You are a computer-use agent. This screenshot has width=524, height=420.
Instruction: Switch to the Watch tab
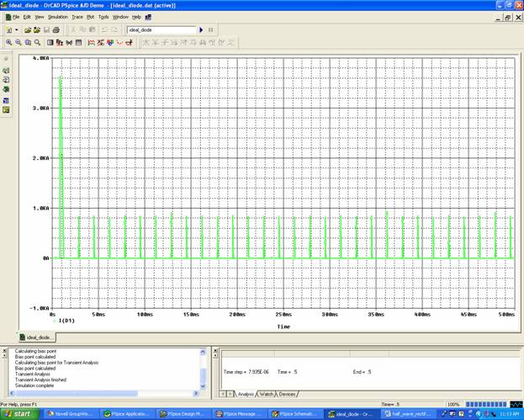(x=267, y=394)
